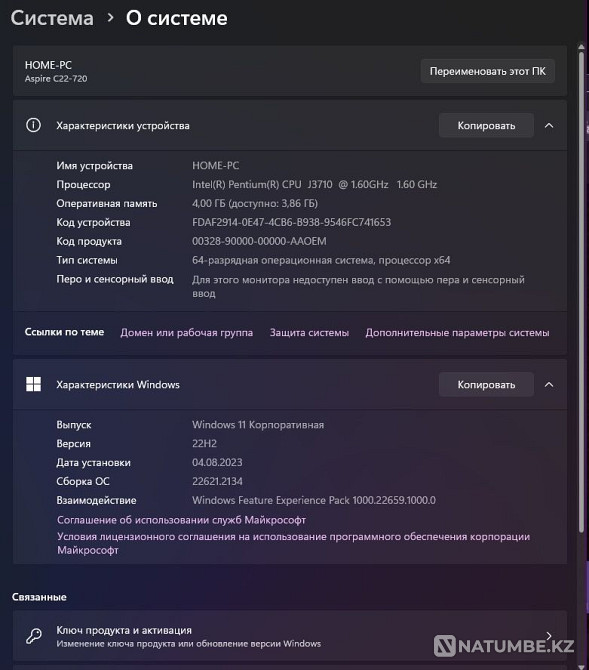Click breadcrumb separator chevron after Система
The width and height of the screenshot is (589, 670).
click(x=110, y=18)
